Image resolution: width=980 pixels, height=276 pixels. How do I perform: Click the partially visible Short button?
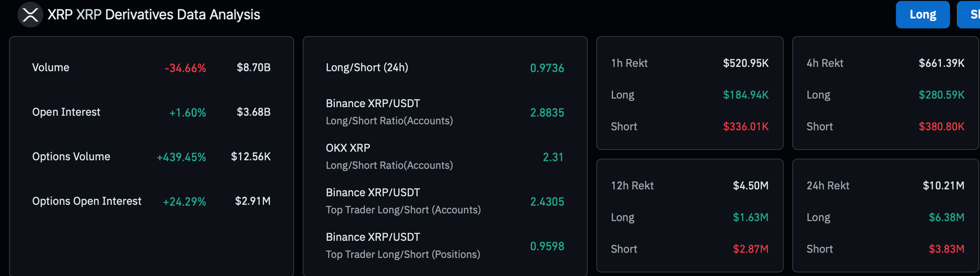(x=970, y=15)
